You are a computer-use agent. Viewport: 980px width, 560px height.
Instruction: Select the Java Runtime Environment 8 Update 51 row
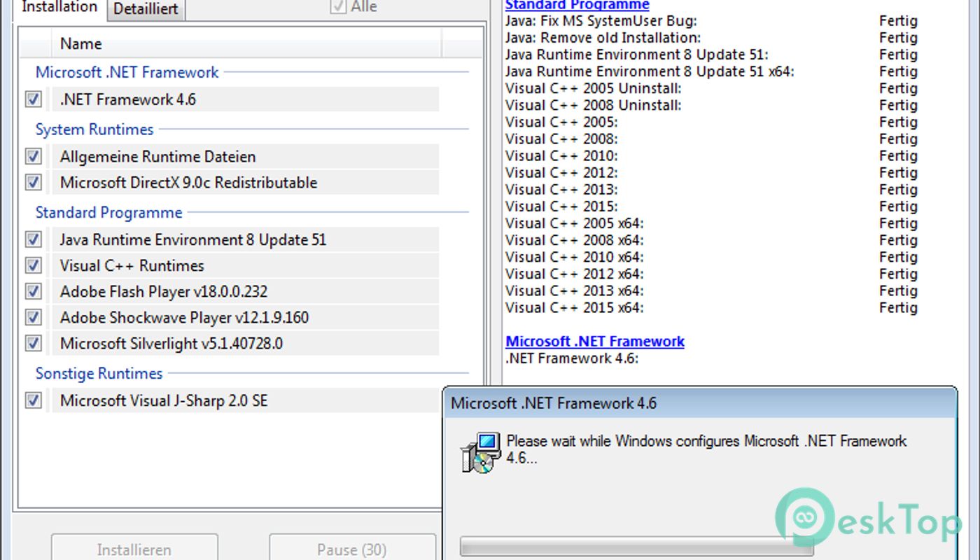(193, 239)
